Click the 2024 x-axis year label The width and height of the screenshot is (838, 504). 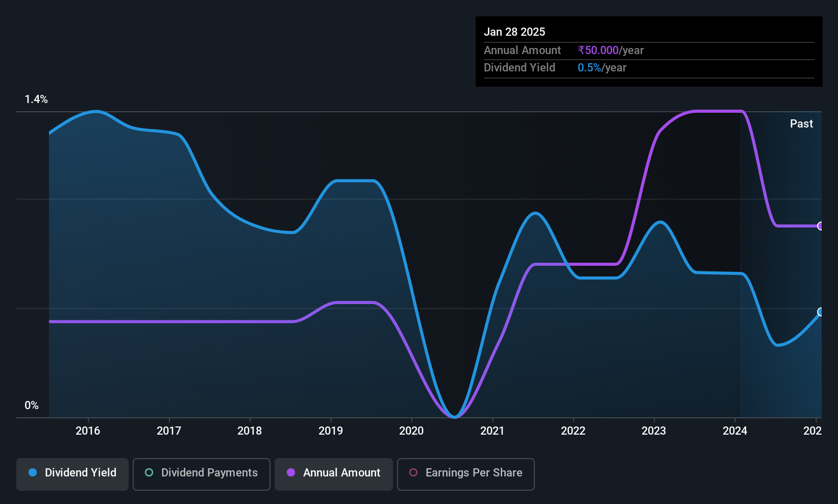click(735, 431)
